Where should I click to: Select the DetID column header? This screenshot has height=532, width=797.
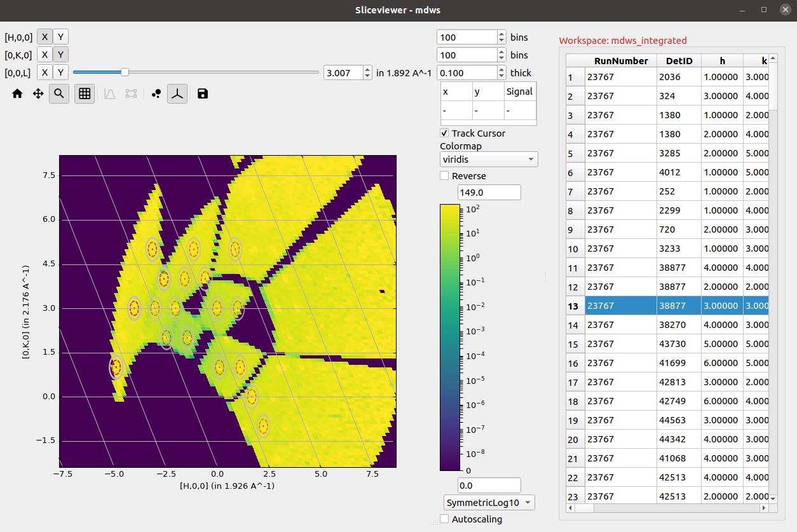679,61
